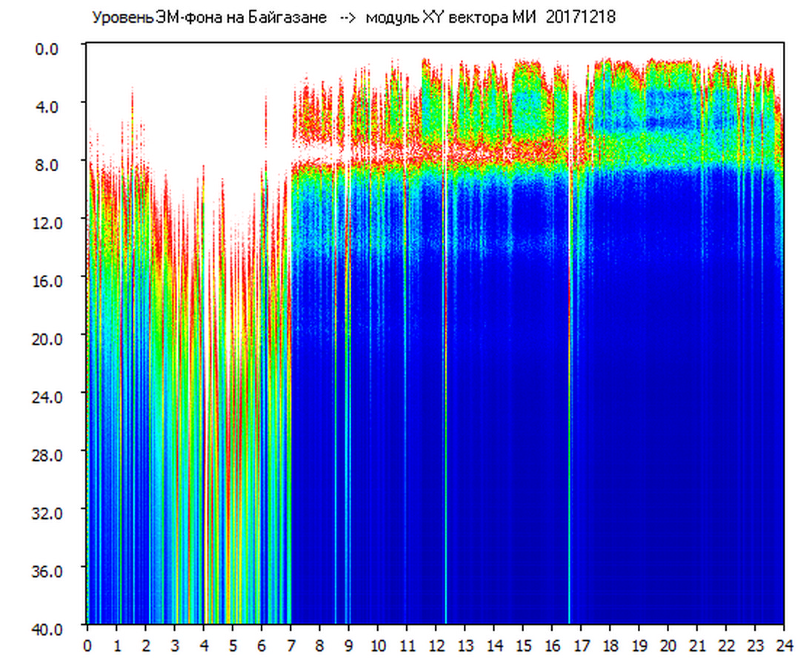Select the hour 20 x-axis tick label

coord(668,645)
